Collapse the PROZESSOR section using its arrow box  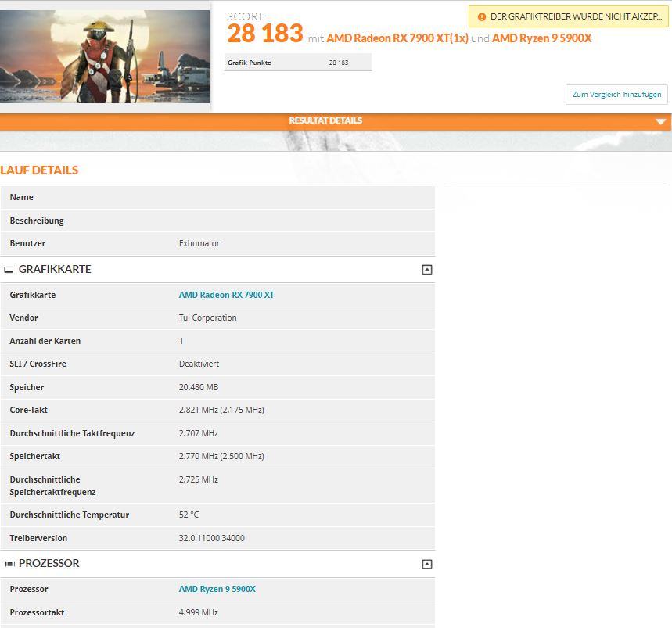point(427,564)
